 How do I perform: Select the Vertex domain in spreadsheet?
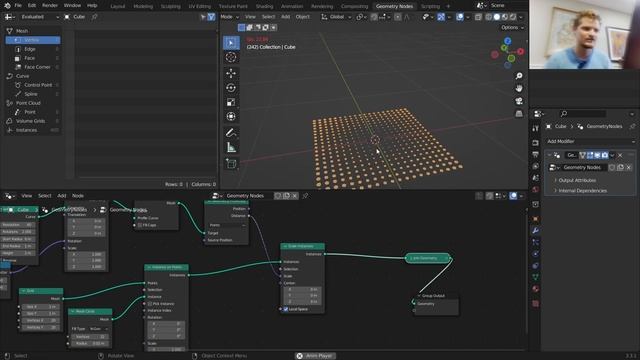click(33, 40)
